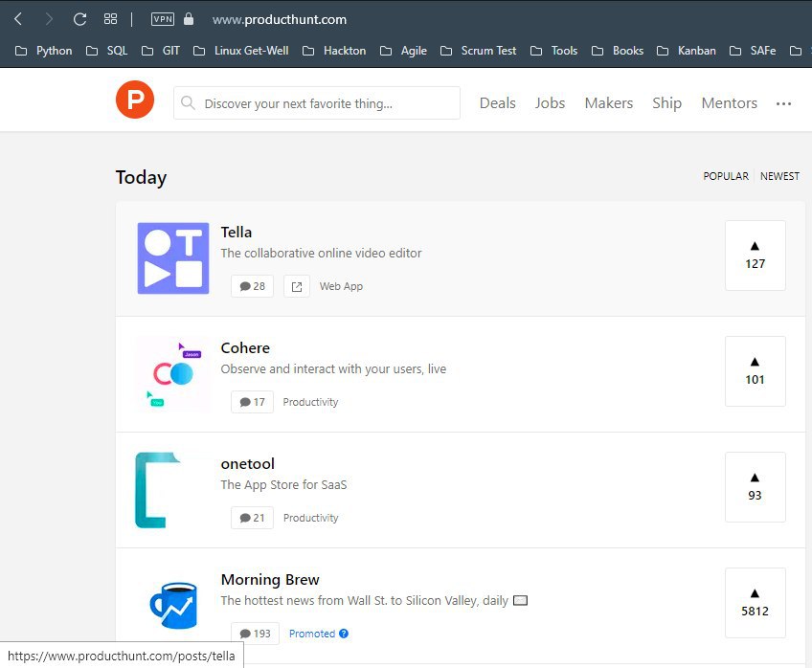This screenshot has height=668, width=812.
Task: Open the Scrum Test bookmarks folder
Action: 478,51
